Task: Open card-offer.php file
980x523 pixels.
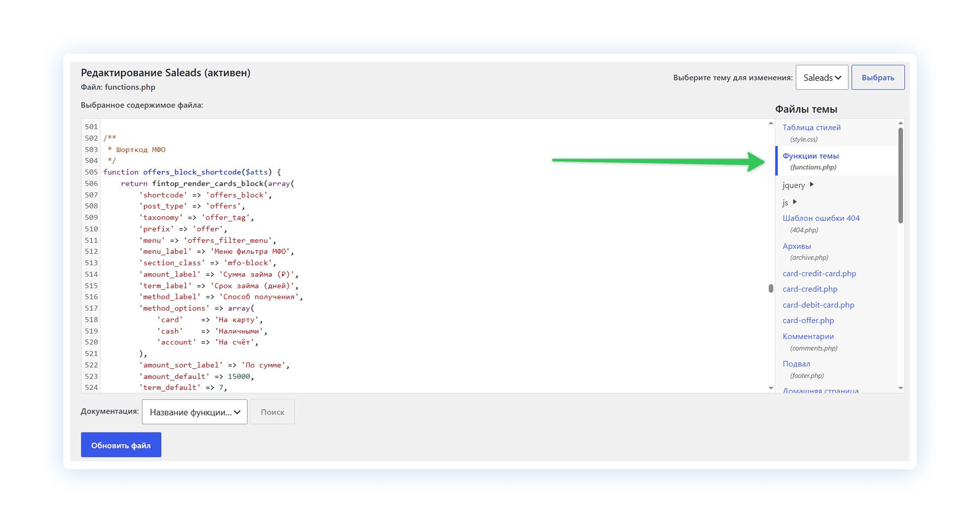Action: click(808, 320)
